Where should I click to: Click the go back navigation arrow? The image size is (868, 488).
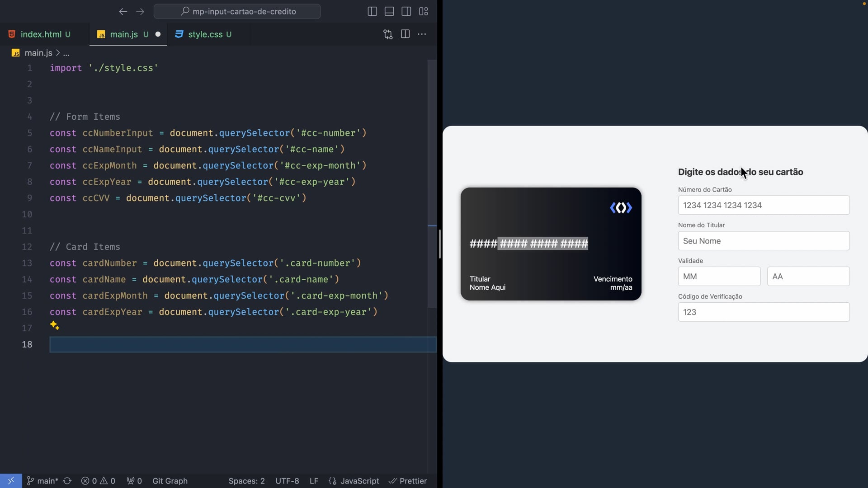click(x=123, y=12)
